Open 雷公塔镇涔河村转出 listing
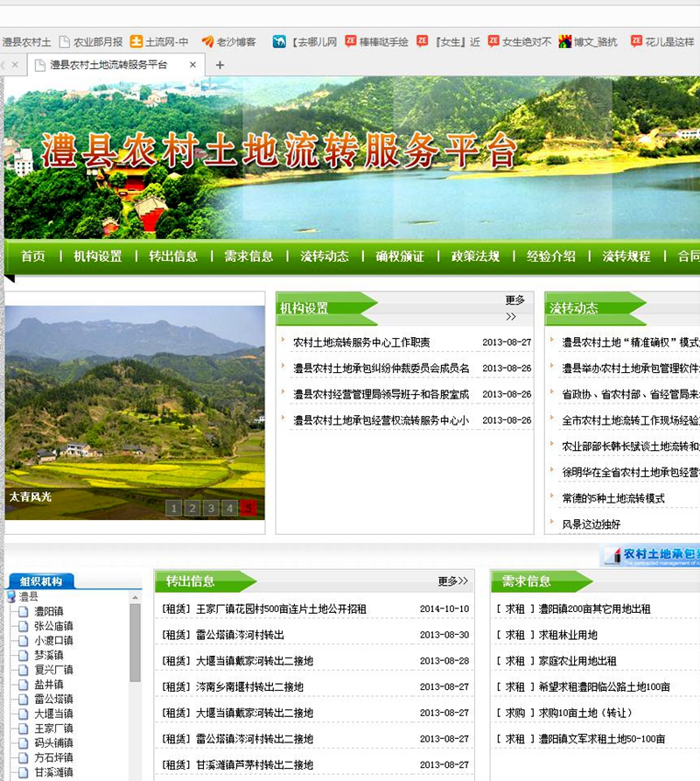 (x=240, y=635)
